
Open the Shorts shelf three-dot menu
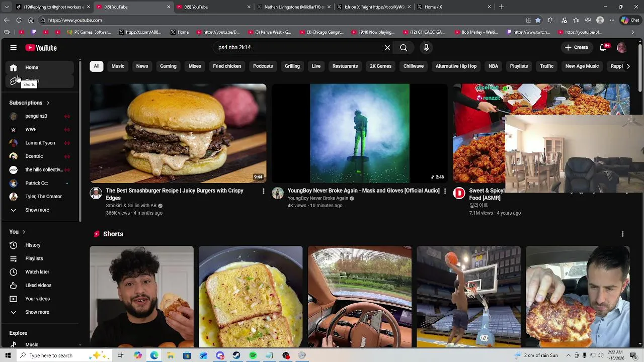[622, 234]
